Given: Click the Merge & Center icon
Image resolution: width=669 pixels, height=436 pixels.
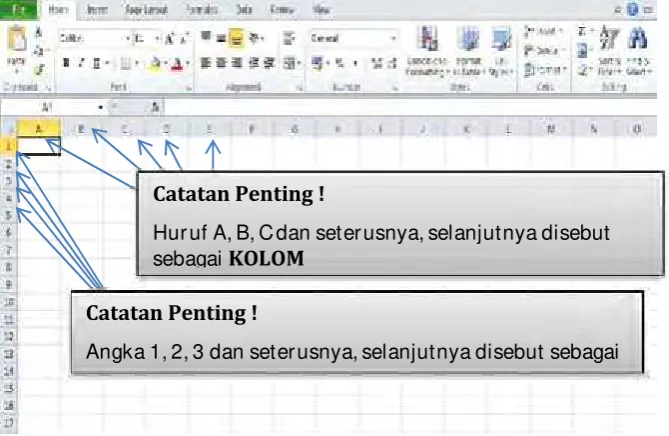Looking at the screenshot, I should click(x=290, y=63).
